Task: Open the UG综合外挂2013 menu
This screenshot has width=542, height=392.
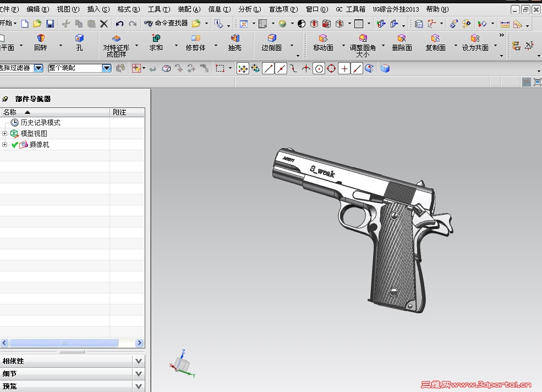Action: tap(396, 9)
